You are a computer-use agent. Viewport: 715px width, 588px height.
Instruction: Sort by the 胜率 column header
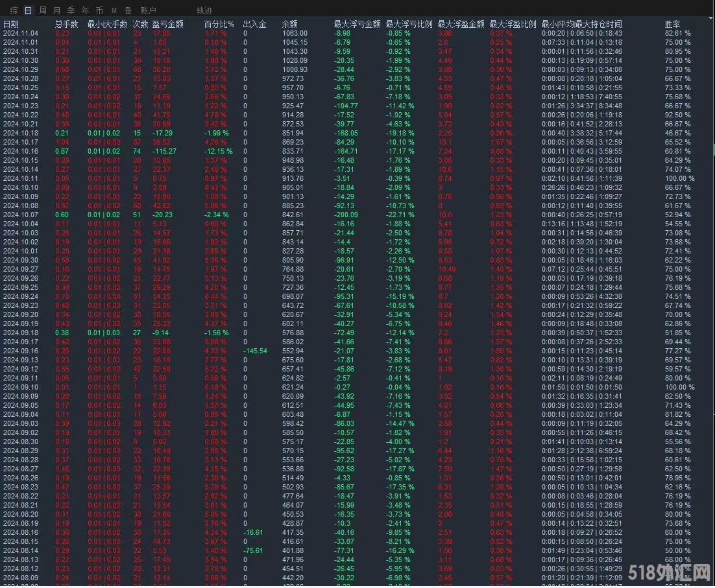click(x=672, y=24)
